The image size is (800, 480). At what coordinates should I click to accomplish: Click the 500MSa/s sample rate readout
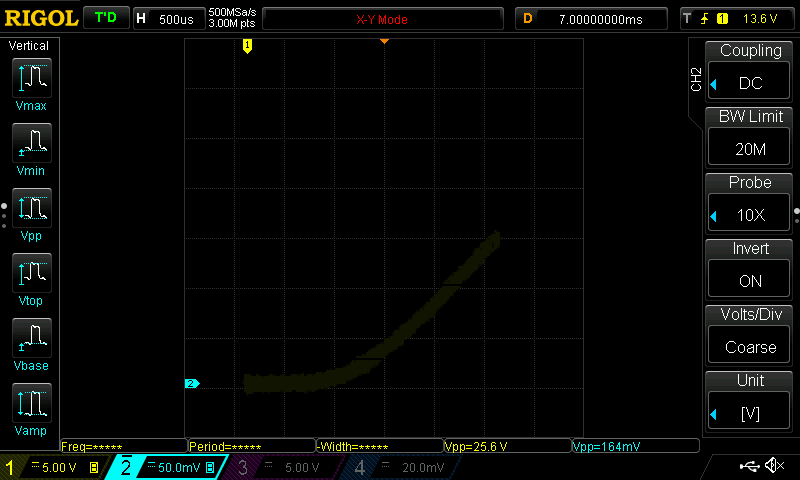(232, 13)
